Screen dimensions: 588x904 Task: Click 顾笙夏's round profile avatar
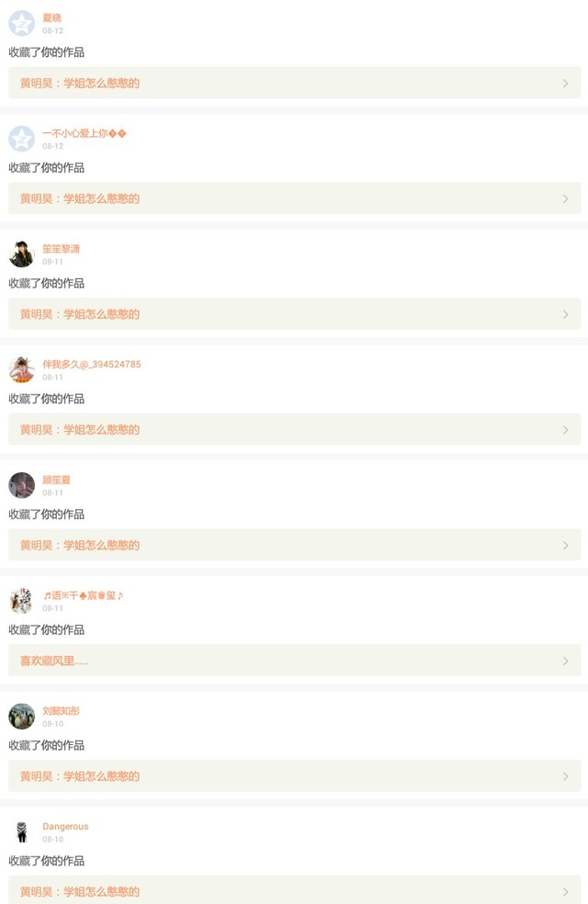click(x=21, y=485)
